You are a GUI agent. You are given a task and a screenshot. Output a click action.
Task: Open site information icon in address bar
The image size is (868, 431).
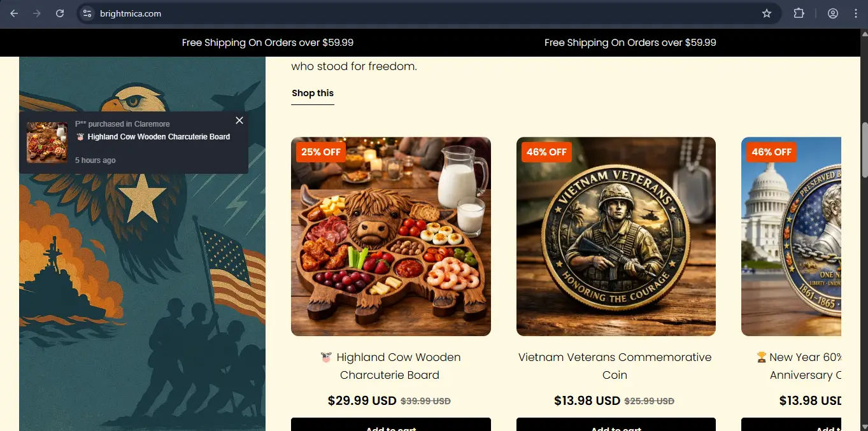click(x=87, y=13)
